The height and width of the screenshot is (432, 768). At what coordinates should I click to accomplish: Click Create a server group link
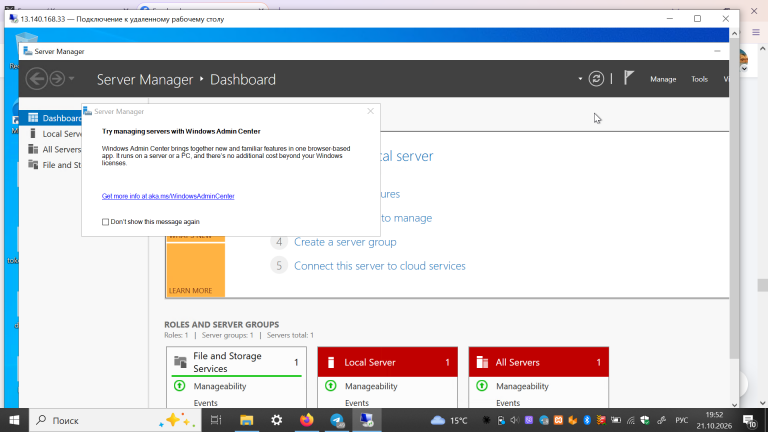345,242
